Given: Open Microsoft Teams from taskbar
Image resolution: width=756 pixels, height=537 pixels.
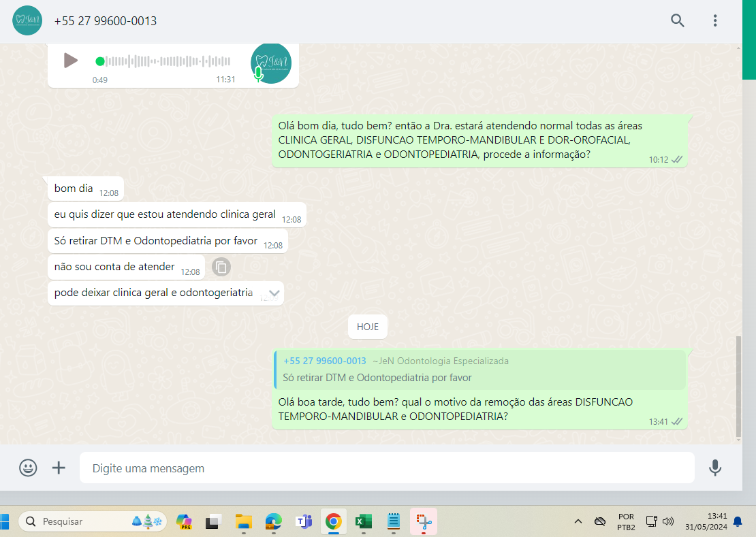Looking at the screenshot, I should click(304, 521).
